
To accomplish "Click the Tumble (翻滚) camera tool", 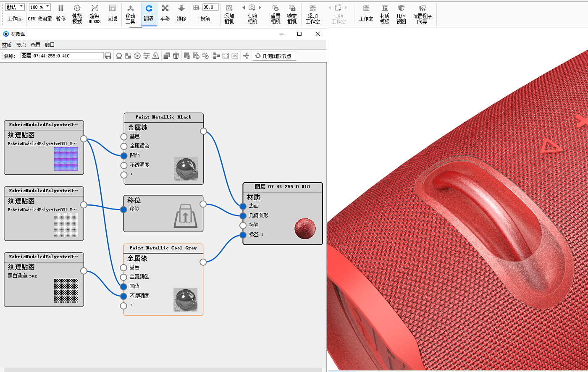I will 149,13.
